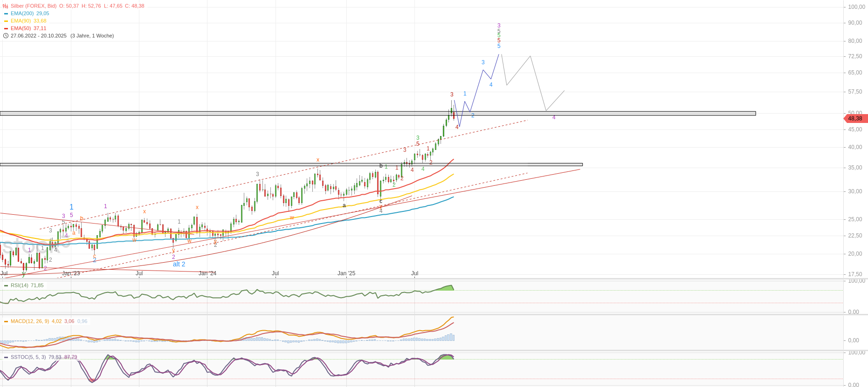The height and width of the screenshot is (387, 868).
Task: Select the SSTOC(5, 5, 3) indicator label
Action: [x=28, y=357]
